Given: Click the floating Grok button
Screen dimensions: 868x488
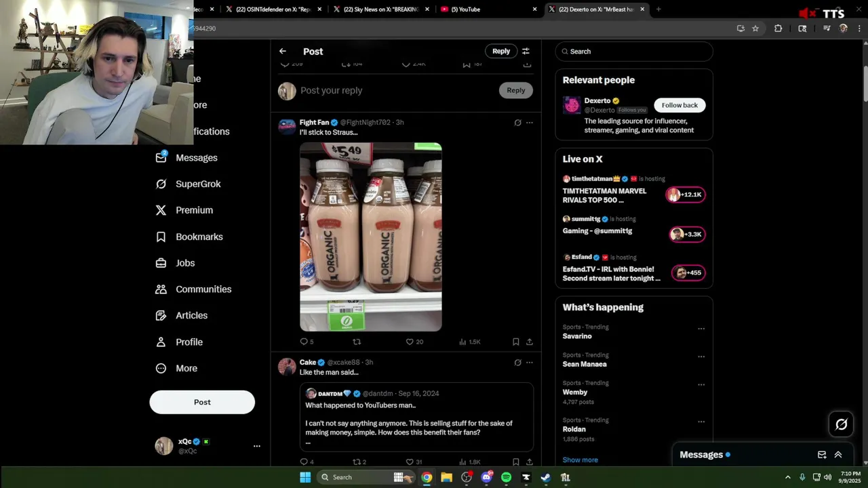Looking at the screenshot, I should [842, 424].
